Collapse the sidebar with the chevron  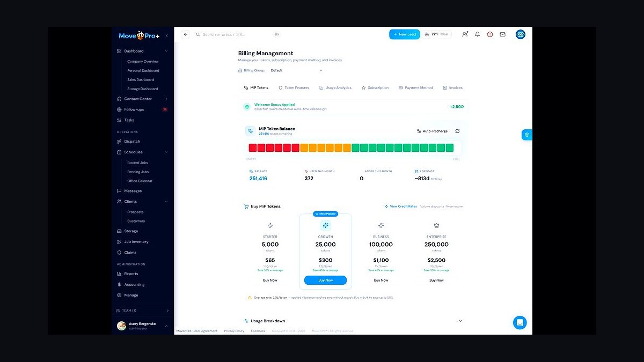click(x=166, y=35)
